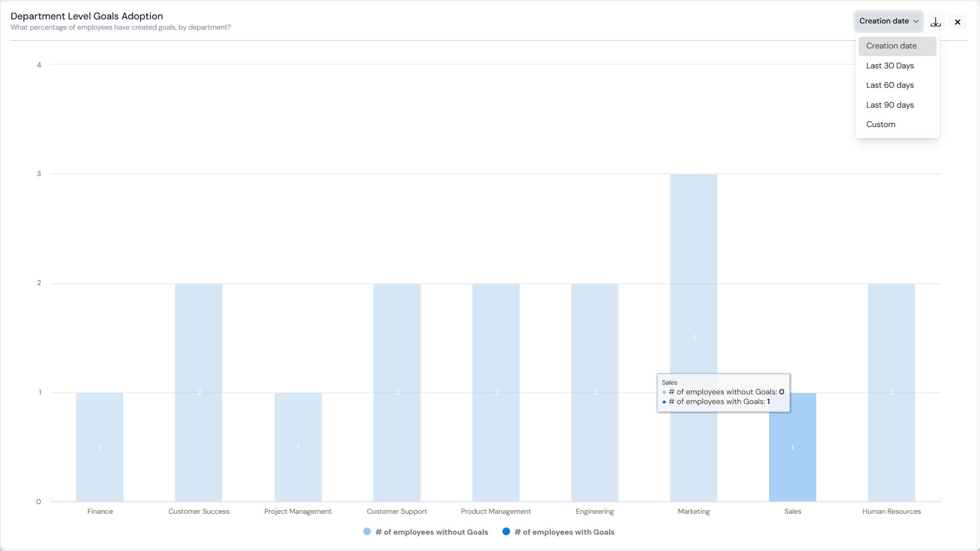Image resolution: width=980 pixels, height=551 pixels.
Task: Click dark blue legend dot for with Goals
Action: 506,532
